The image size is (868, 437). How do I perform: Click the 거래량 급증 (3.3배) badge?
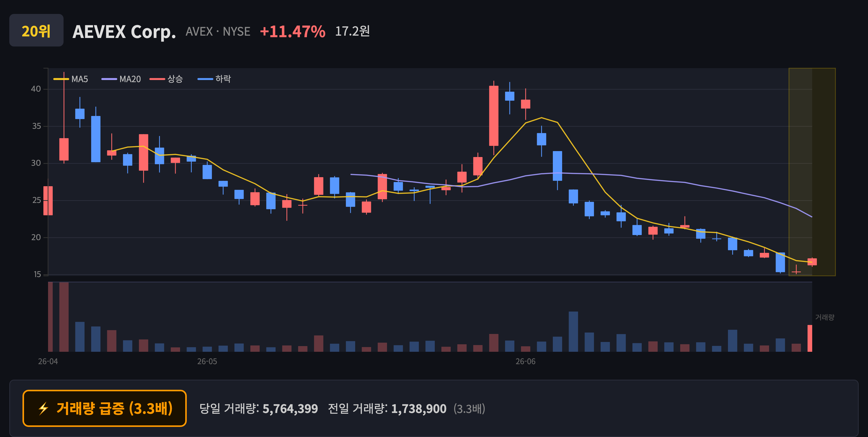tap(104, 408)
